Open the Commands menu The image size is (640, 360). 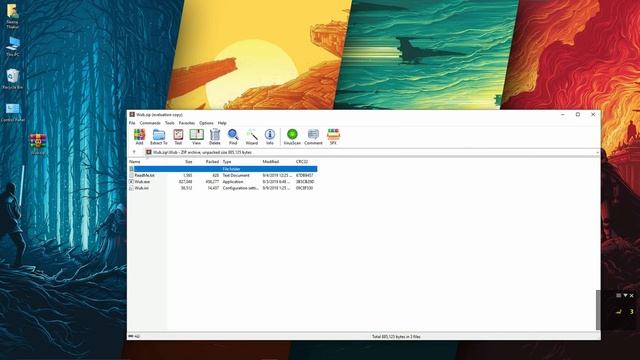tap(150, 123)
